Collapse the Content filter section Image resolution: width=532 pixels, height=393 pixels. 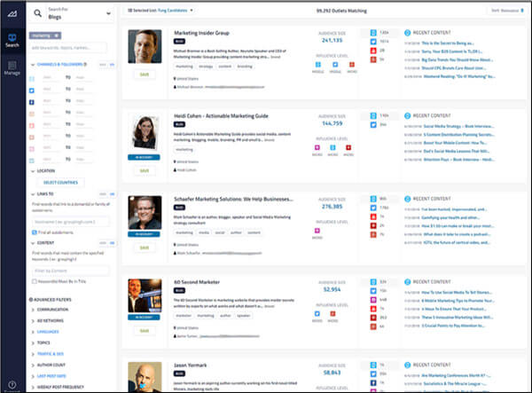(x=33, y=243)
